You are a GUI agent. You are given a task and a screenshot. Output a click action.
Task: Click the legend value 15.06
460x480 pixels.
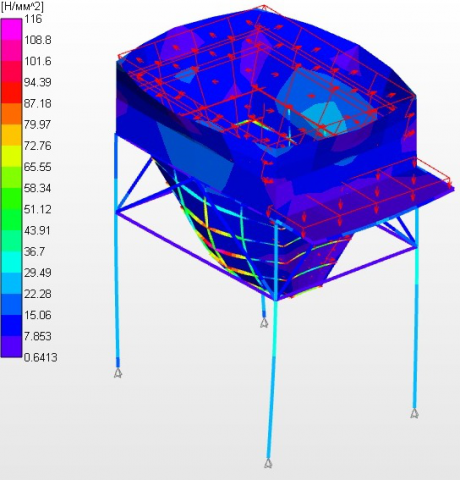[x=38, y=315]
